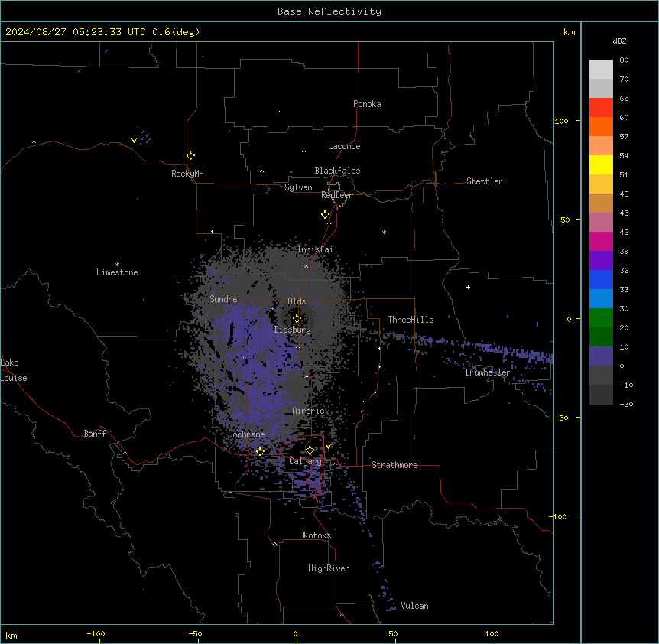Click the yellow marker below Cochrane
Viewport: 659px width, 644px height.
click(x=260, y=451)
